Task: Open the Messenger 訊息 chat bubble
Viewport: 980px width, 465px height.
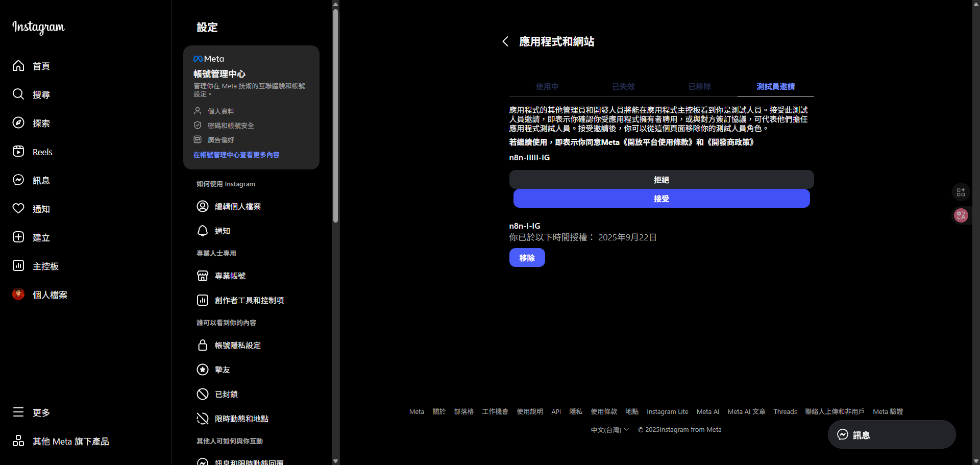Action: click(843, 434)
